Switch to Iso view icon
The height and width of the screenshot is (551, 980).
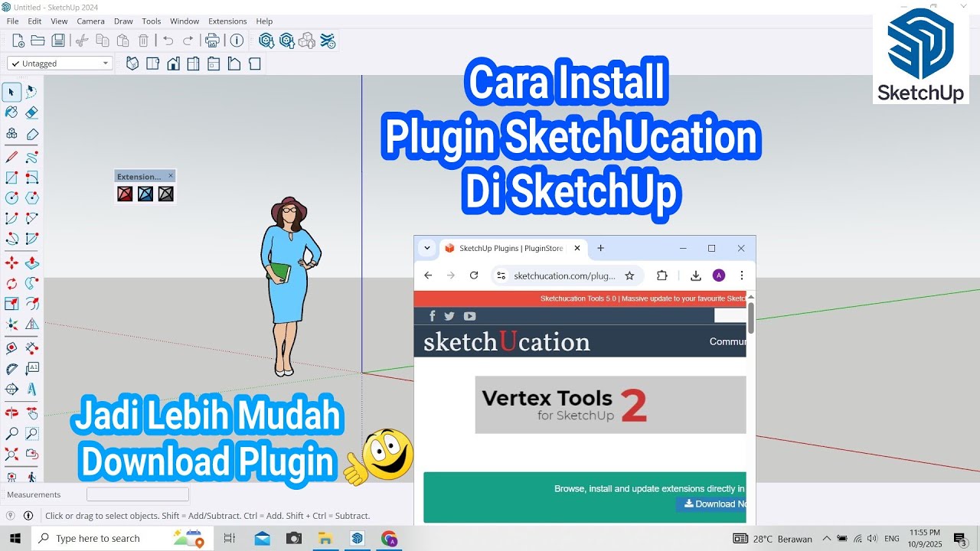[132, 64]
